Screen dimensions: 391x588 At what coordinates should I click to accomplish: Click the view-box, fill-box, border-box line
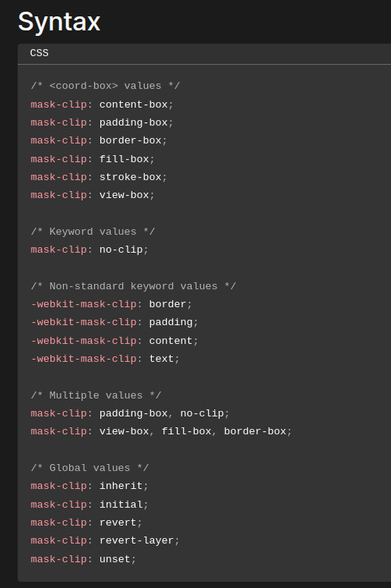[x=161, y=431]
